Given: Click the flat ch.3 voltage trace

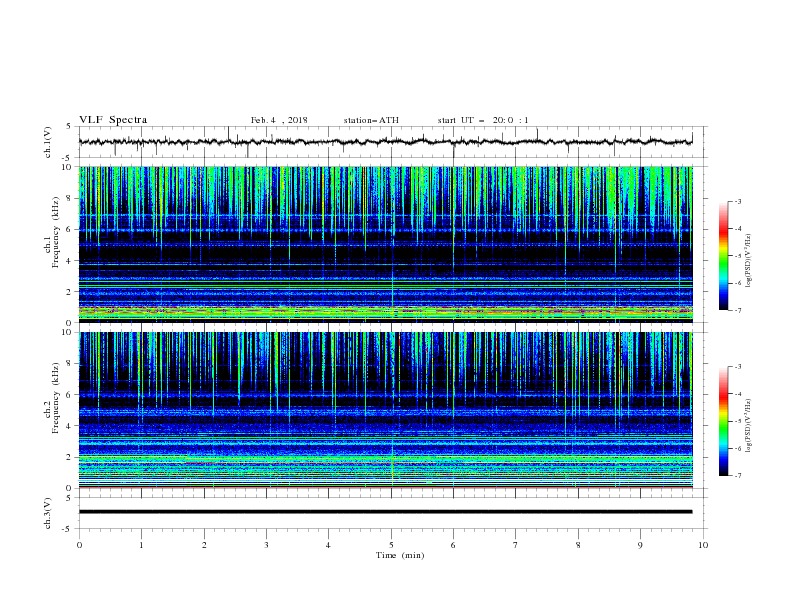Looking at the screenshot, I should (x=385, y=512).
